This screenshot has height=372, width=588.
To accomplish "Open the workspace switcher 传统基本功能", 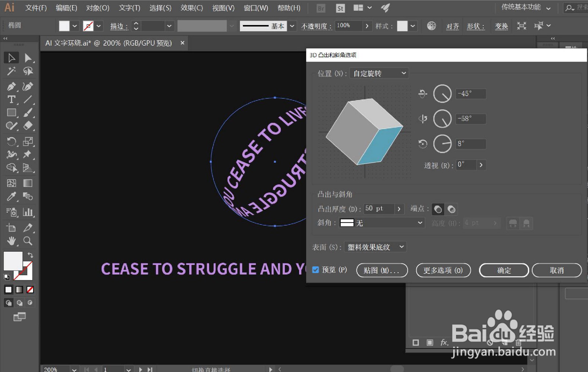I will [x=526, y=7].
